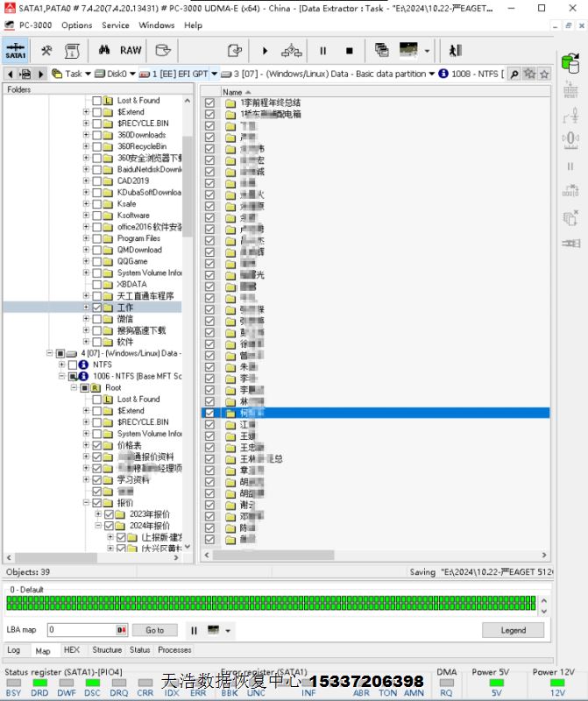588x701 pixels.
Task: Switch to the HEX tab
Action: click(x=71, y=650)
